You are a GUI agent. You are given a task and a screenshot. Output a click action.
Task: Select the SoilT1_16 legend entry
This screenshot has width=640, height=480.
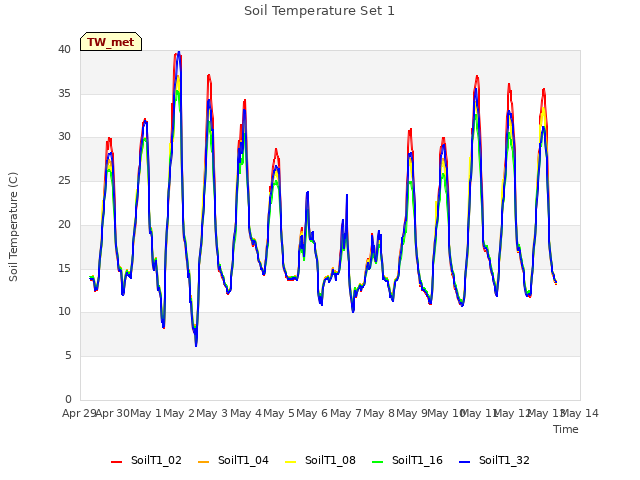pyautogui.click(x=407, y=460)
